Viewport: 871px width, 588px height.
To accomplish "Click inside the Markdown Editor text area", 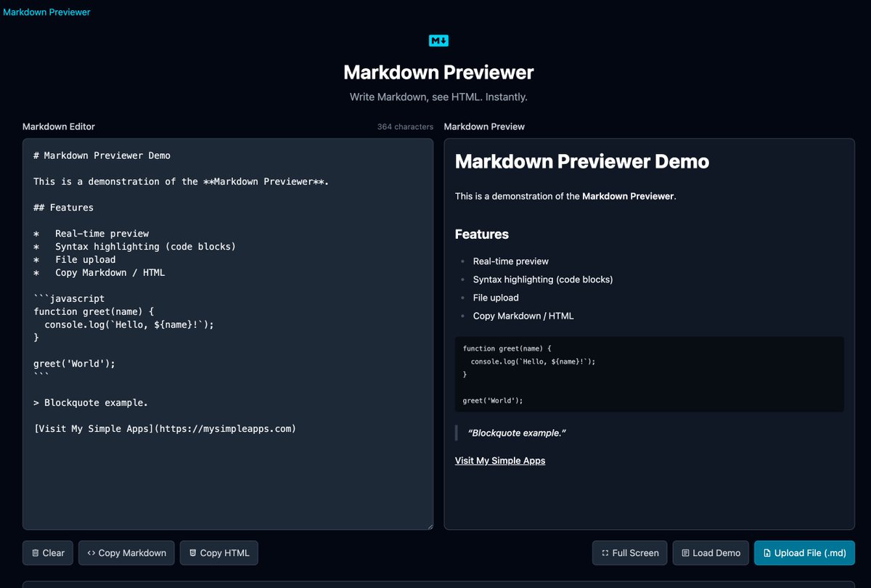I will point(228,334).
